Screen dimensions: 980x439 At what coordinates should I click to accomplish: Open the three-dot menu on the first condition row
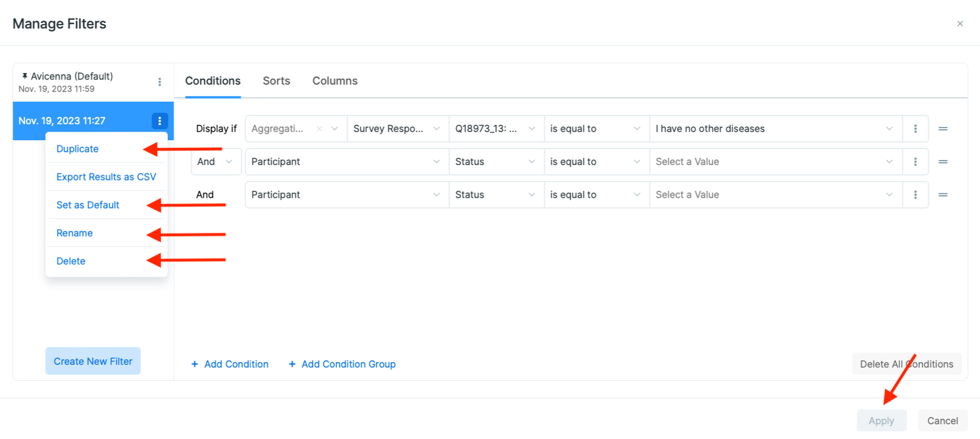point(915,128)
